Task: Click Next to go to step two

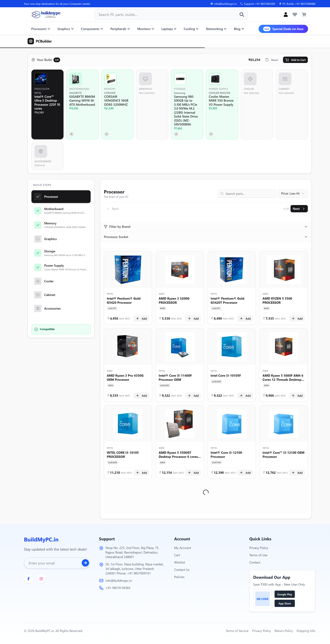Action: click(x=299, y=209)
